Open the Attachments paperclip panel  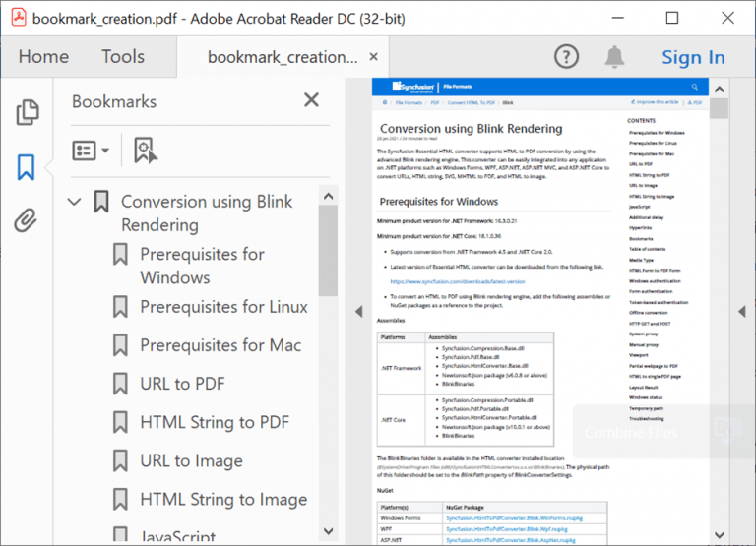(26, 220)
